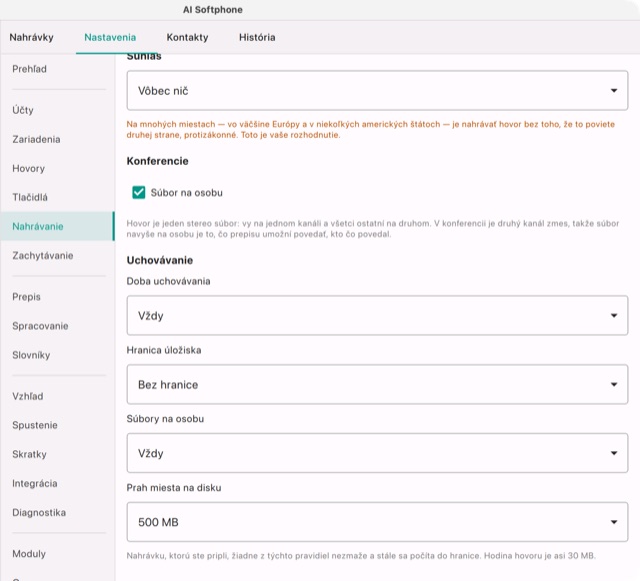This screenshot has width=640, height=581.
Task: Open Vzhľad settings section
Action: [57, 396]
